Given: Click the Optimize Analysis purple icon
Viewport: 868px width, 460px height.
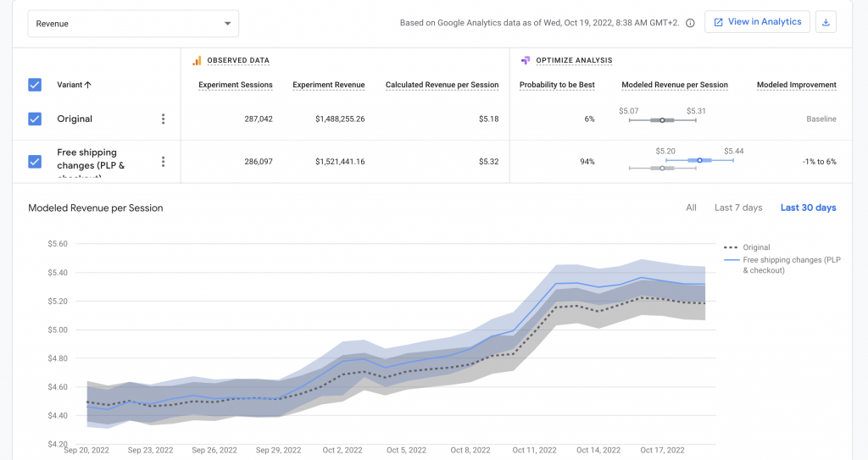Looking at the screenshot, I should pos(526,61).
